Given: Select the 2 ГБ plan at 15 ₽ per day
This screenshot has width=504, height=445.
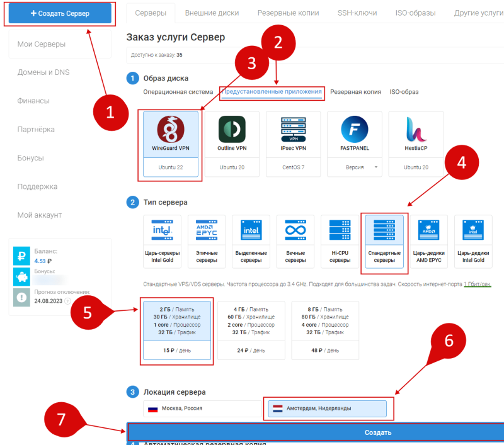Looking at the screenshot, I should [x=177, y=330].
